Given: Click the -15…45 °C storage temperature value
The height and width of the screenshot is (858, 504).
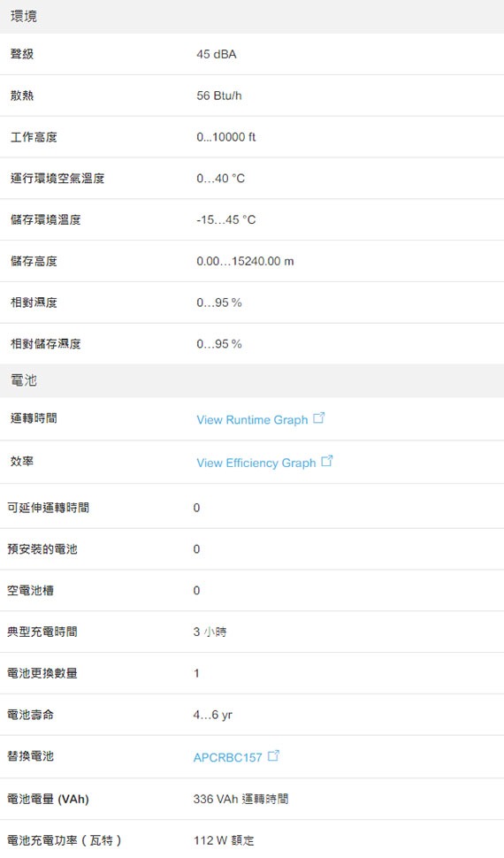Looking at the screenshot, I should (226, 220).
